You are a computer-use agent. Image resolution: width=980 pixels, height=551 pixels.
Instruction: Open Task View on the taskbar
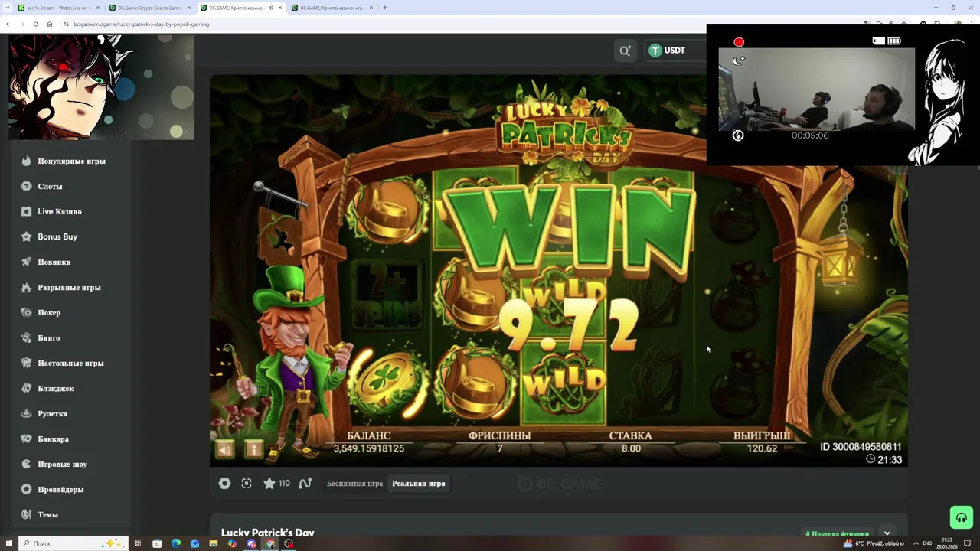pos(138,543)
